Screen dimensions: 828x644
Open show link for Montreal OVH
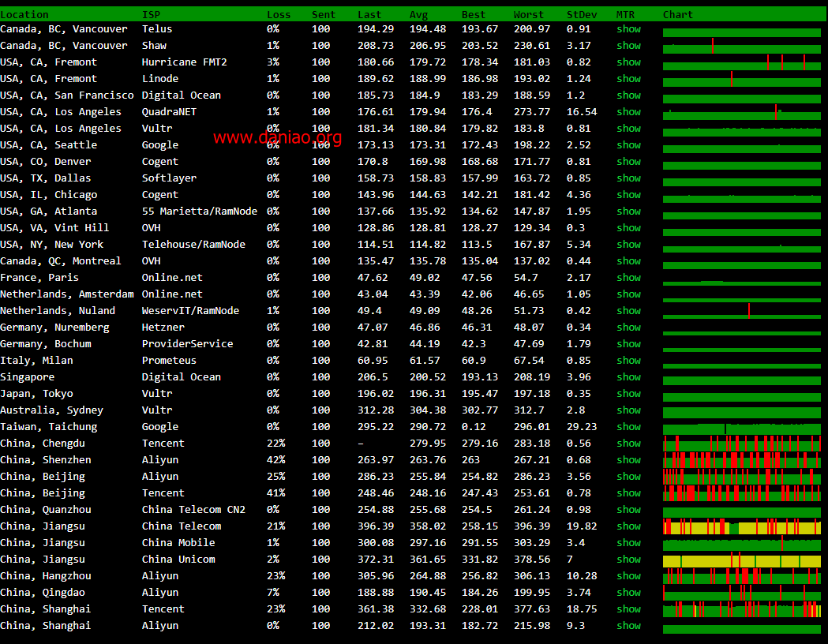point(628,260)
